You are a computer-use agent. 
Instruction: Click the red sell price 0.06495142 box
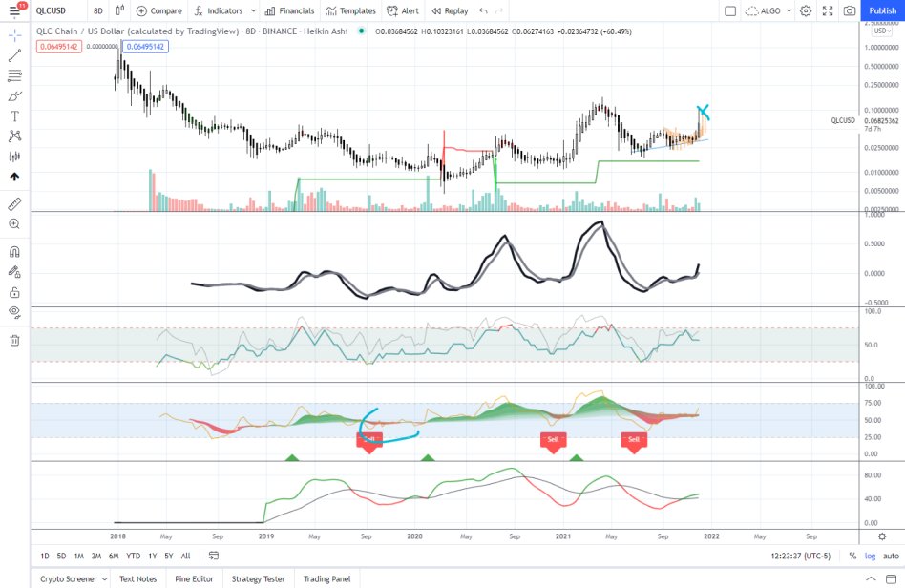59,47
